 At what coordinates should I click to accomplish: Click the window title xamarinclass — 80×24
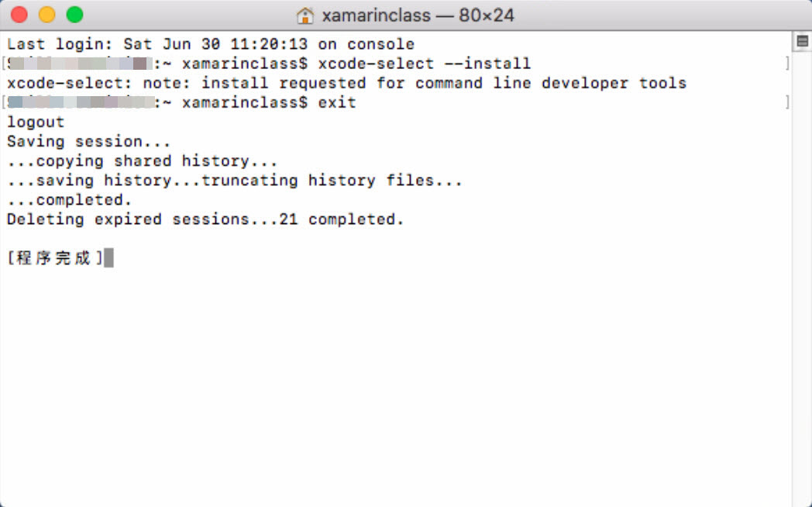click(418, 16)
